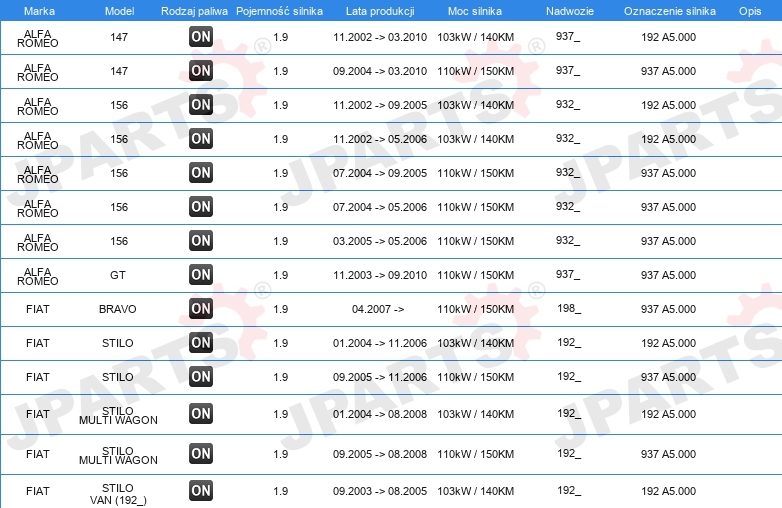
Task: Click the Alfa Romeo GT 1.9 engine capacity
Action: tap(281, 275)
